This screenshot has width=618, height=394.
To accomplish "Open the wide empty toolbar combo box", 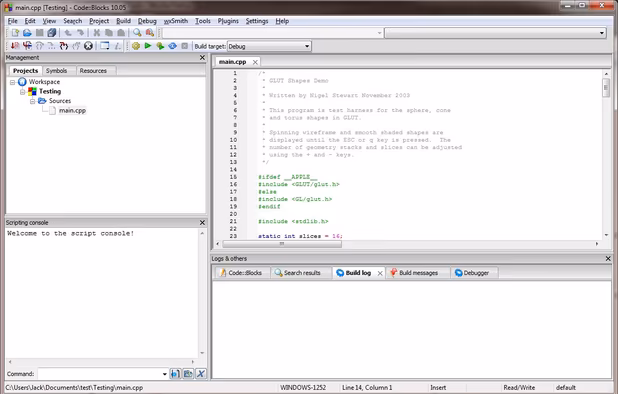I will tap(495, 33).
